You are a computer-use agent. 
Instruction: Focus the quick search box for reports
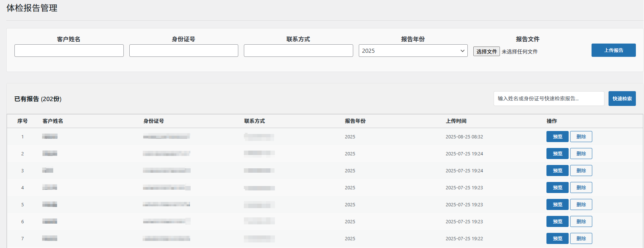549,99
